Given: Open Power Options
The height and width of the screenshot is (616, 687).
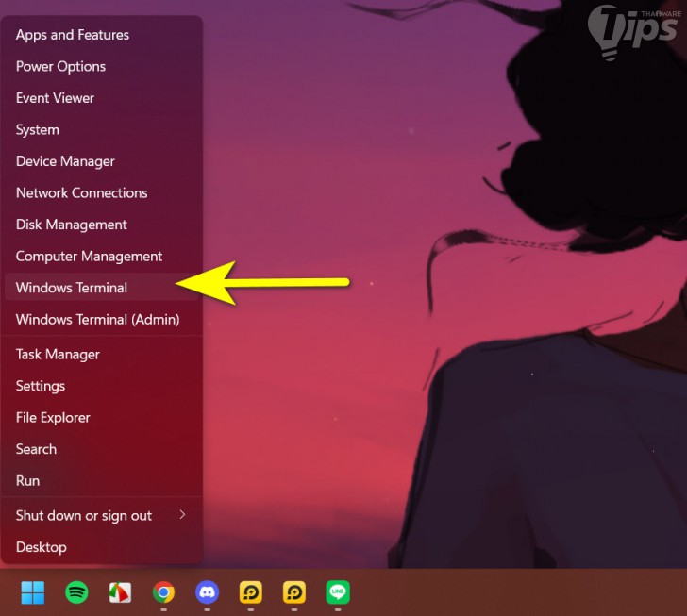Looking at the screenshot, I should point(102,66).
